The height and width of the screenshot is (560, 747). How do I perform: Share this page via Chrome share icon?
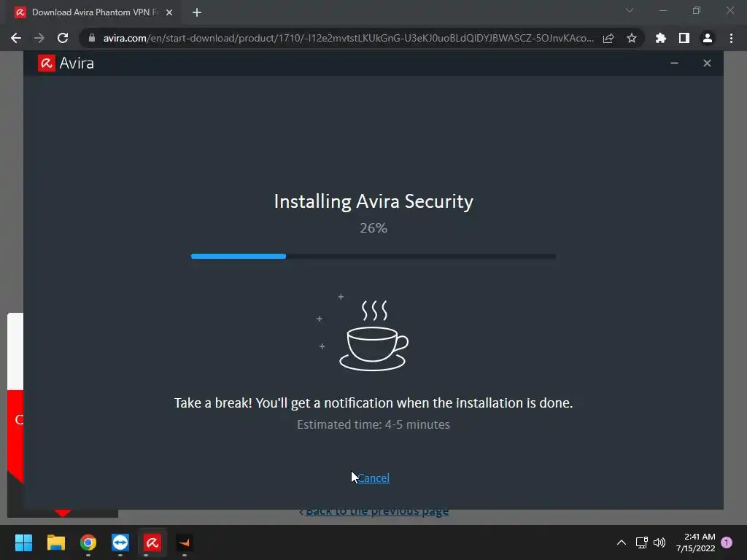[x=608, y=38]
